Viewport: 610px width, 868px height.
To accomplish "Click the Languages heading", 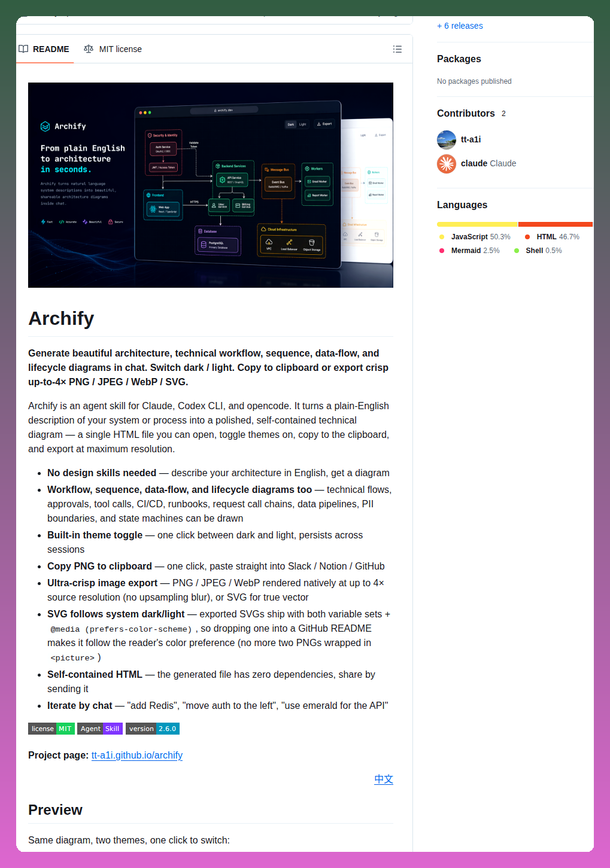I will 462,205.
